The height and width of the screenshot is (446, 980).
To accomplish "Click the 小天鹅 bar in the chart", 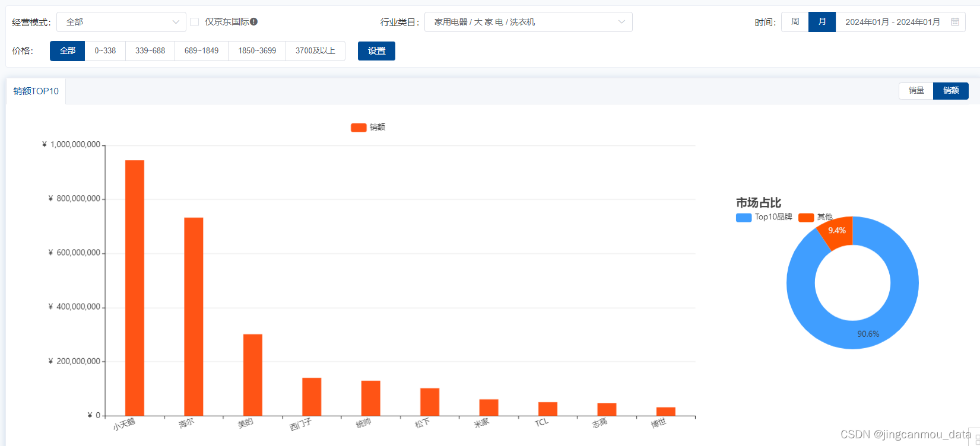I will [x=135, y=288].
